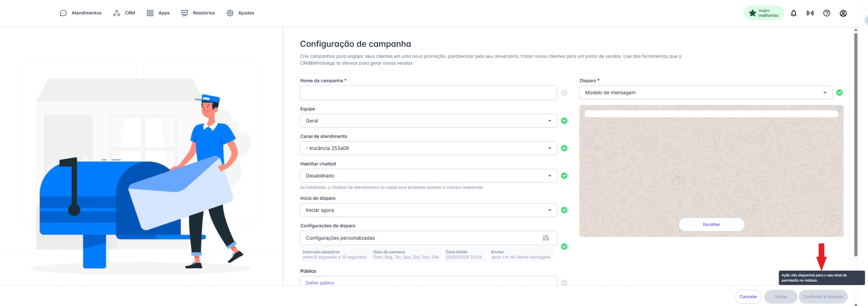
Task: Click the Apps grid icon
Action: tap(150, 13)
